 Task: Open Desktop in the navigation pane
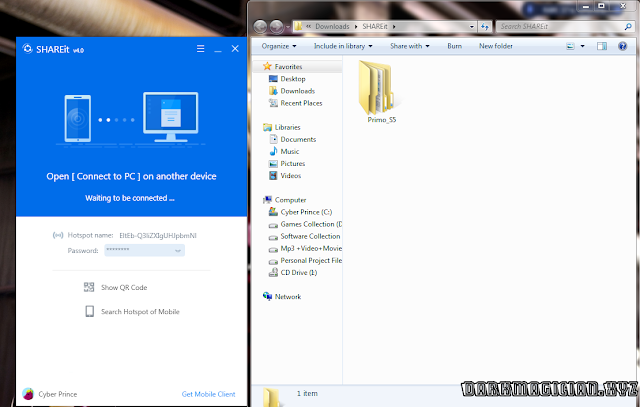click(x=293, y=79)
